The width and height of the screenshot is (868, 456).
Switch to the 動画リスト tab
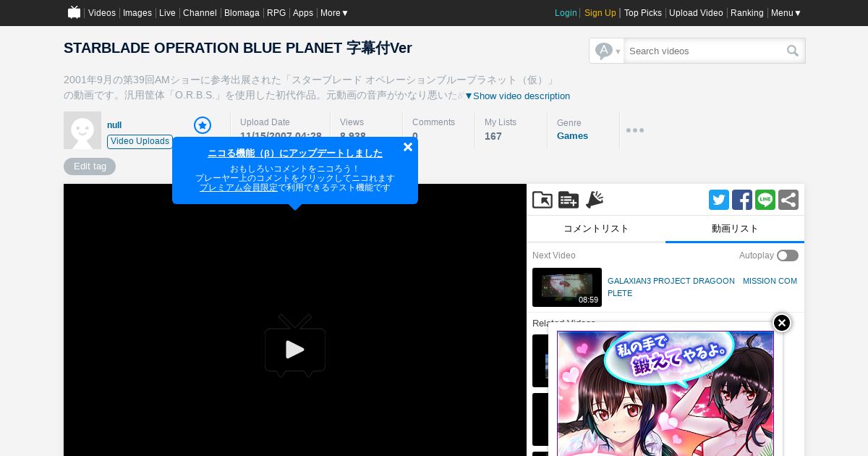coord(735,229)
